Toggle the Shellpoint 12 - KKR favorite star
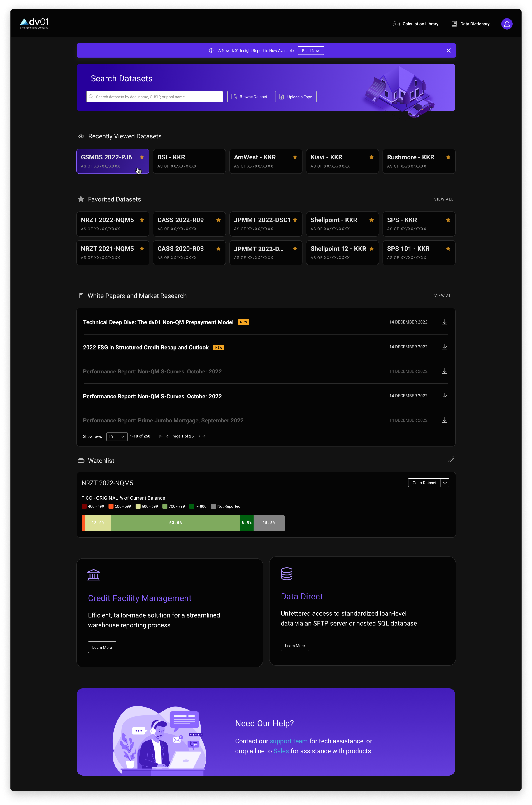 pyautogui.click(x=372, y=249)
